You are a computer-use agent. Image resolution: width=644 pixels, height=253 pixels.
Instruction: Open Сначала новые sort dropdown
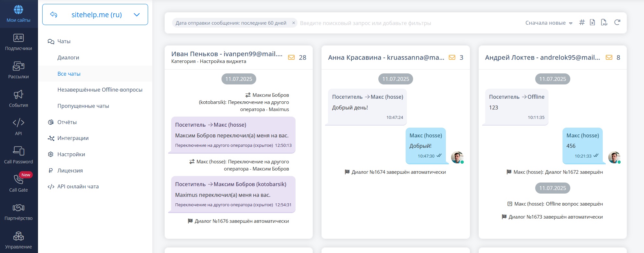(x=549, y=23)
